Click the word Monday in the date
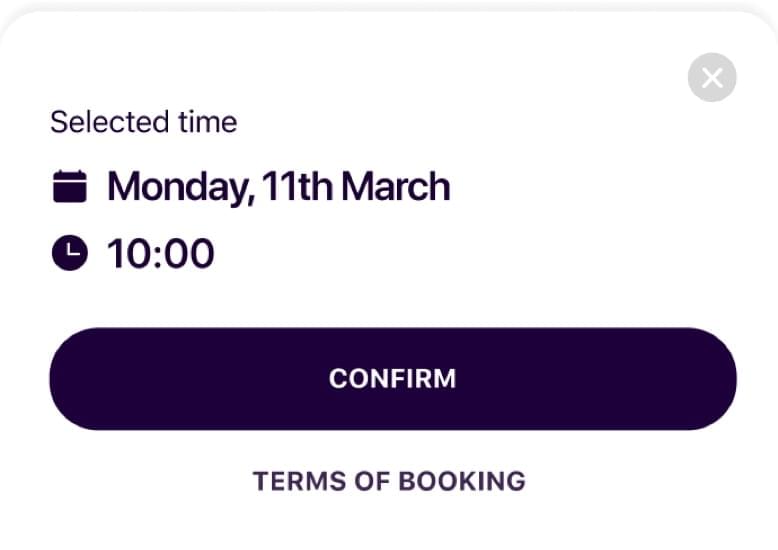778x550 pixels. click(x=176, y=187)
